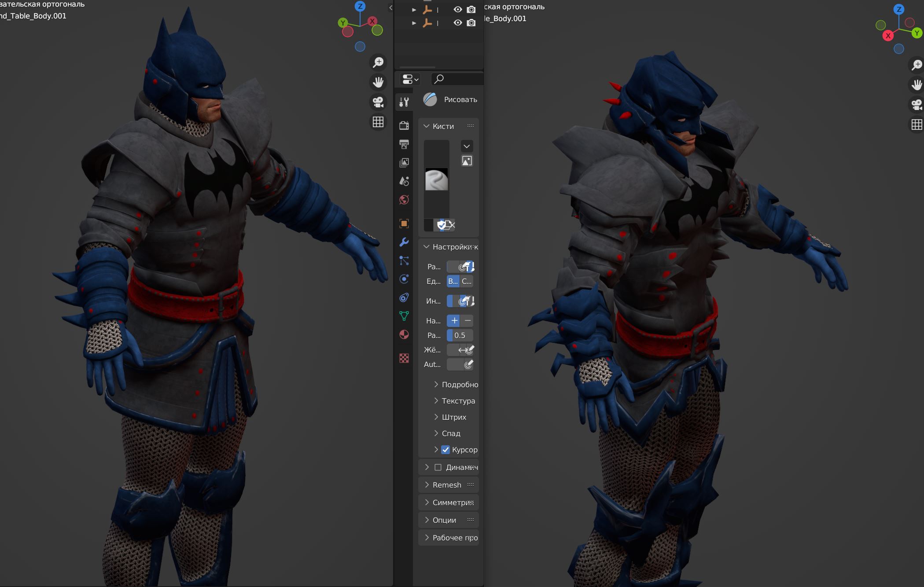The width and height of the screenshot is (924, 587).
Task: Enable the Динамическая топология checkbox
Action: coord(438,467)
